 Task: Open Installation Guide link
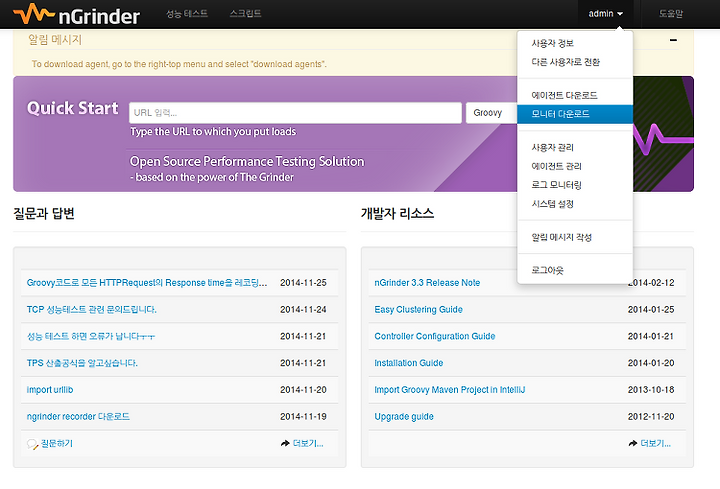point(409,363)
